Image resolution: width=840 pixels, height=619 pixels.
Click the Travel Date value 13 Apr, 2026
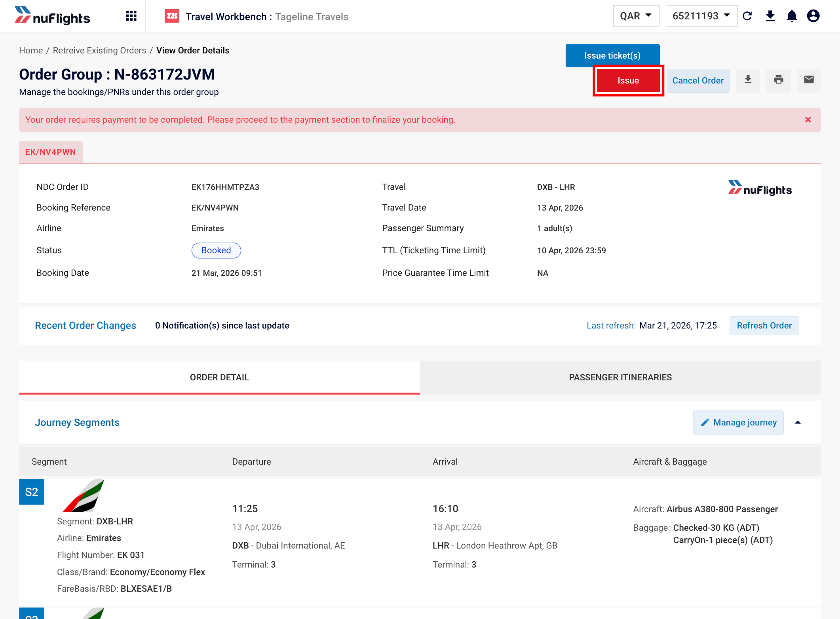point(560,207)
